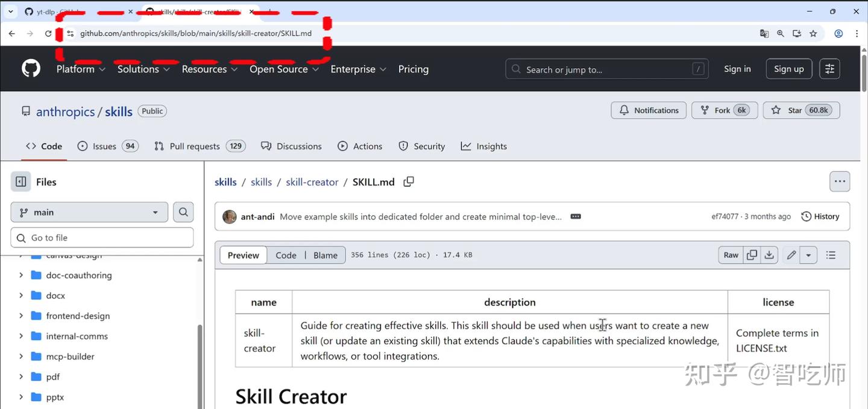Click the GitHub logo icon
The width and height of the screenshot is (868, 409).
pos(31,69)
